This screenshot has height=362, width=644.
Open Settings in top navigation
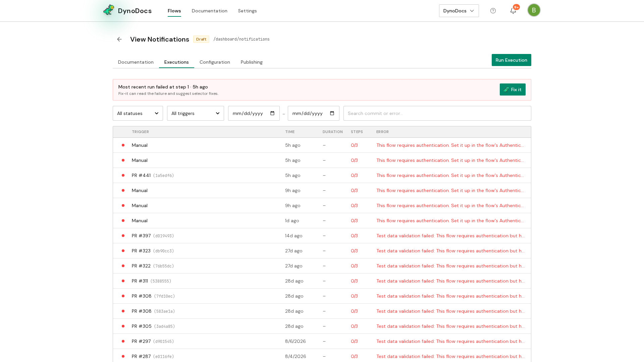[x=247, y=11]
